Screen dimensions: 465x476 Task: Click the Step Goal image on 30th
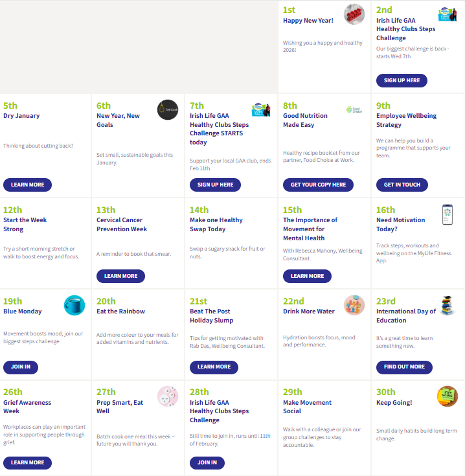pyautogui.click(x=447, y=396)
